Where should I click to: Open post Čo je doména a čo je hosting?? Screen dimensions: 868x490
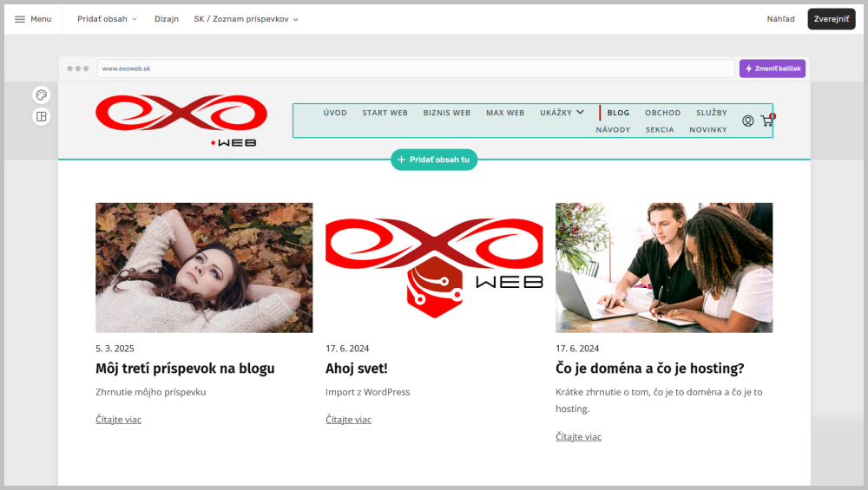(650, 369)
